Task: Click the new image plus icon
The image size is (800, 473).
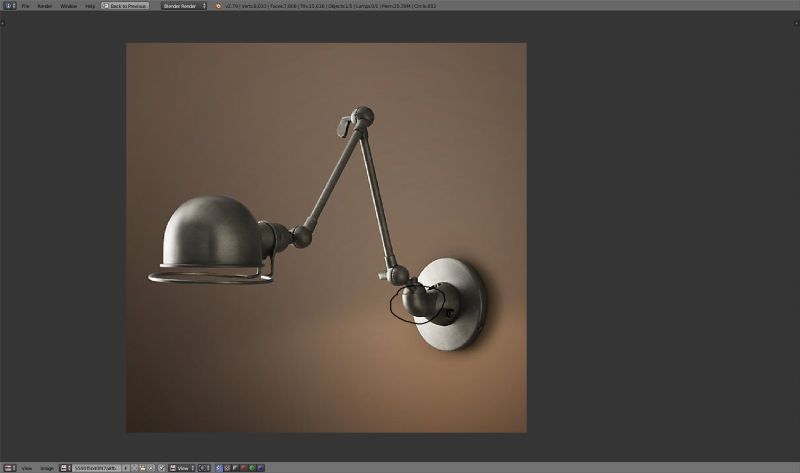Action: 134,468
